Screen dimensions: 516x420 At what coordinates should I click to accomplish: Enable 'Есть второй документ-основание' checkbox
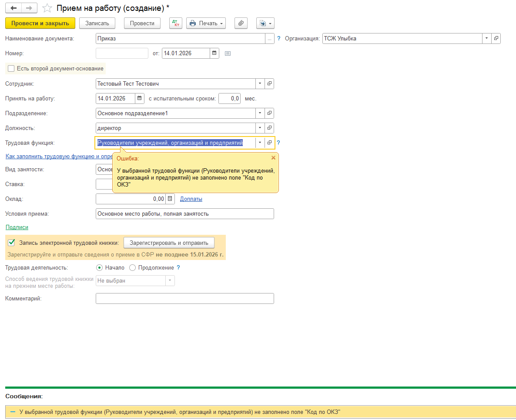pos(11,68)
